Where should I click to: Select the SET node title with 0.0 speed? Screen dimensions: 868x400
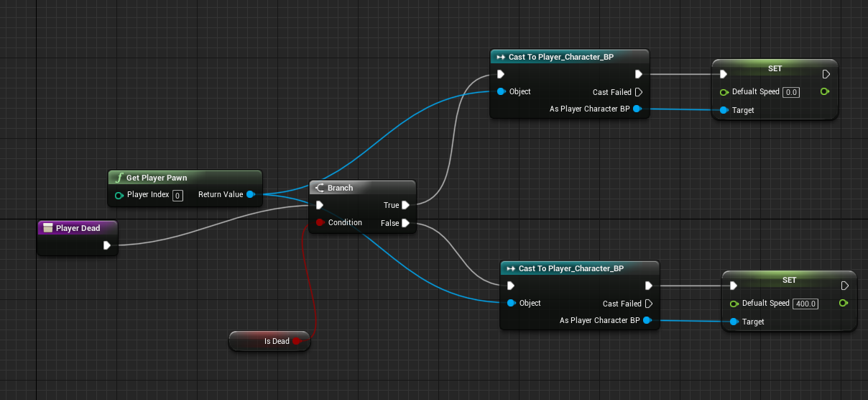775,68
